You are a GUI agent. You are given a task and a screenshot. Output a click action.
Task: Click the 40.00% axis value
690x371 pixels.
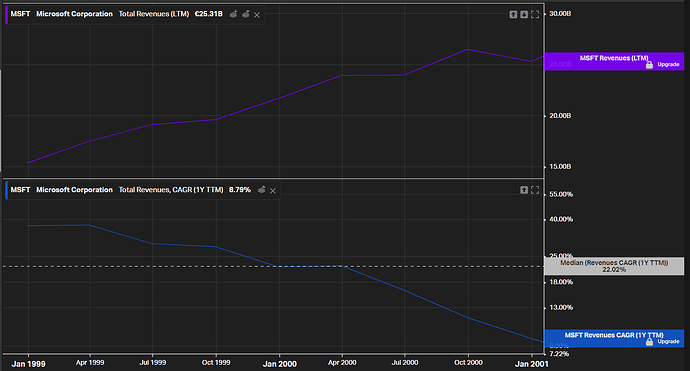click(561, 219)
